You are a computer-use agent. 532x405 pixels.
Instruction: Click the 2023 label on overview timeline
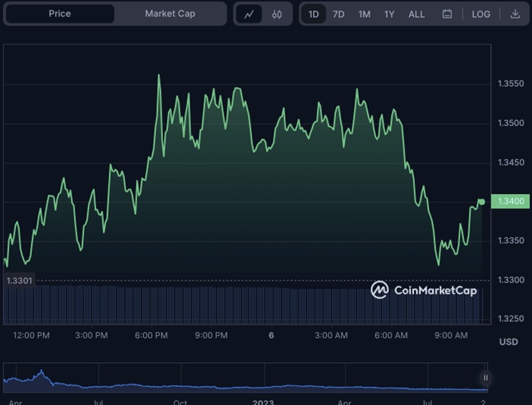[263, 402]
